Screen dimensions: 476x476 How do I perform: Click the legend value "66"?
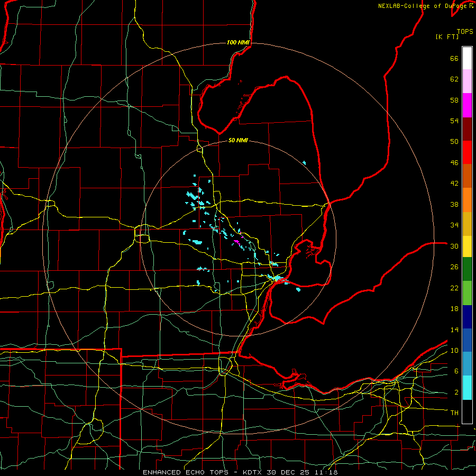pyautogui.click(x=454, y=59)
